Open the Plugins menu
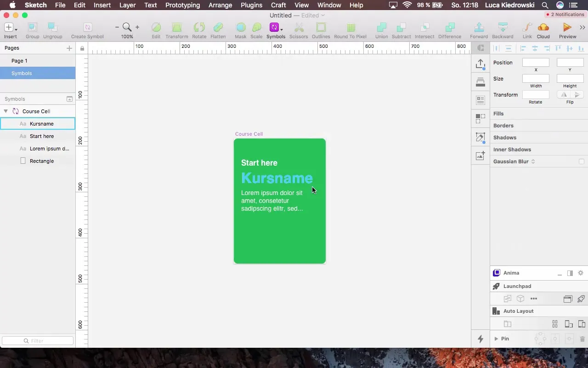 point(251,5)
